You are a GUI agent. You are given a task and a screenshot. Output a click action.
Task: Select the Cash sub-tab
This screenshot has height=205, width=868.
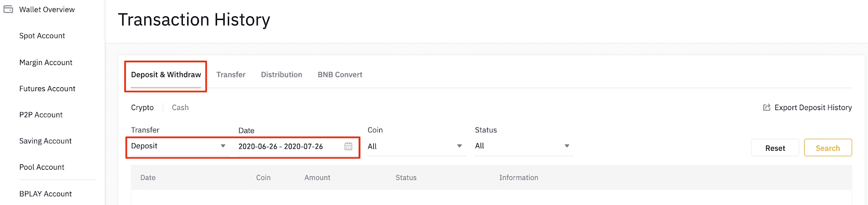pos(180,107)
